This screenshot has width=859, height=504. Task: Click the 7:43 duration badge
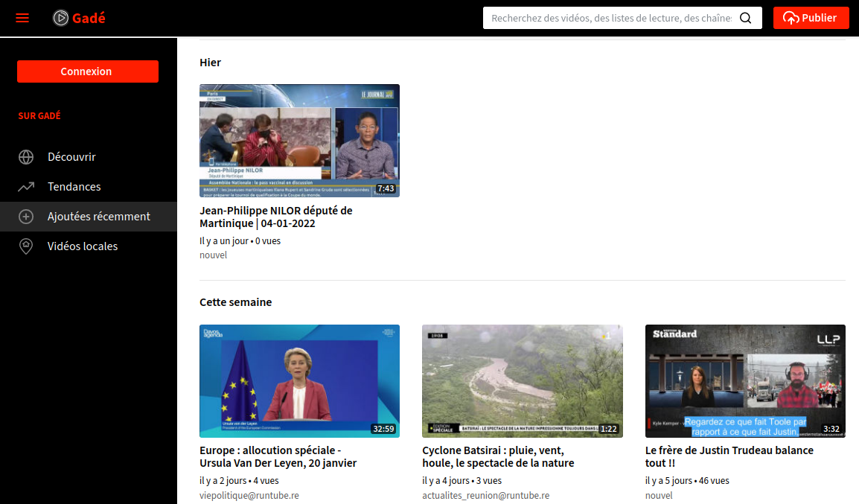386,188
